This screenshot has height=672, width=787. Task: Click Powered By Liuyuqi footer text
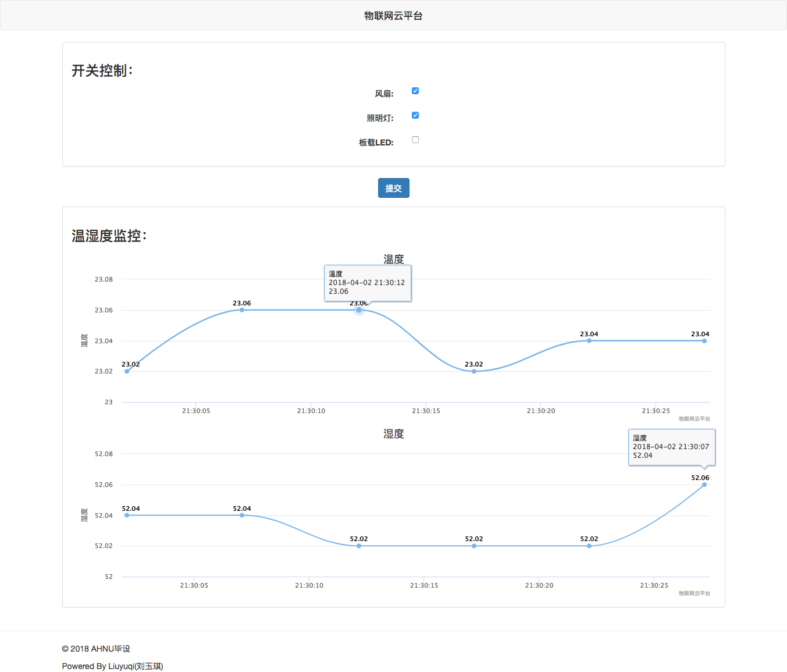point(113,666)
